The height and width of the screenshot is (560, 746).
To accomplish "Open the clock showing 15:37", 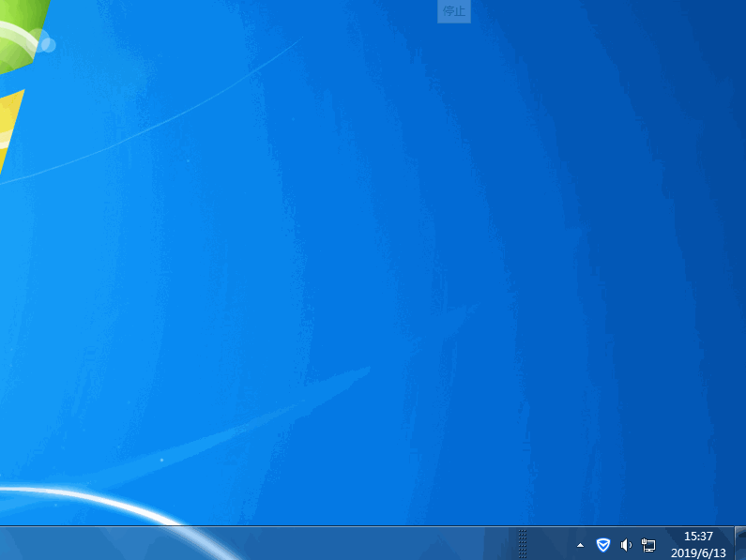I will pos(698,537).
